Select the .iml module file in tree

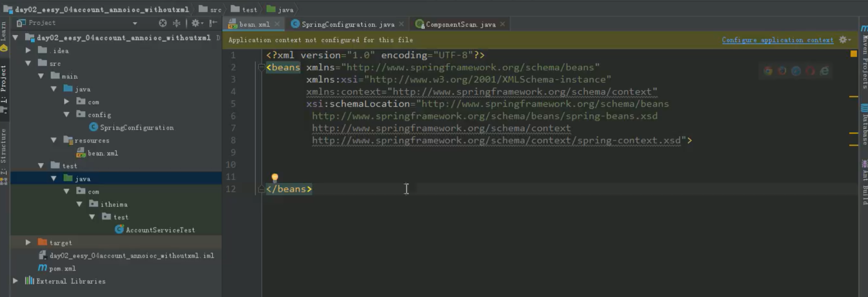click(126, 256)
